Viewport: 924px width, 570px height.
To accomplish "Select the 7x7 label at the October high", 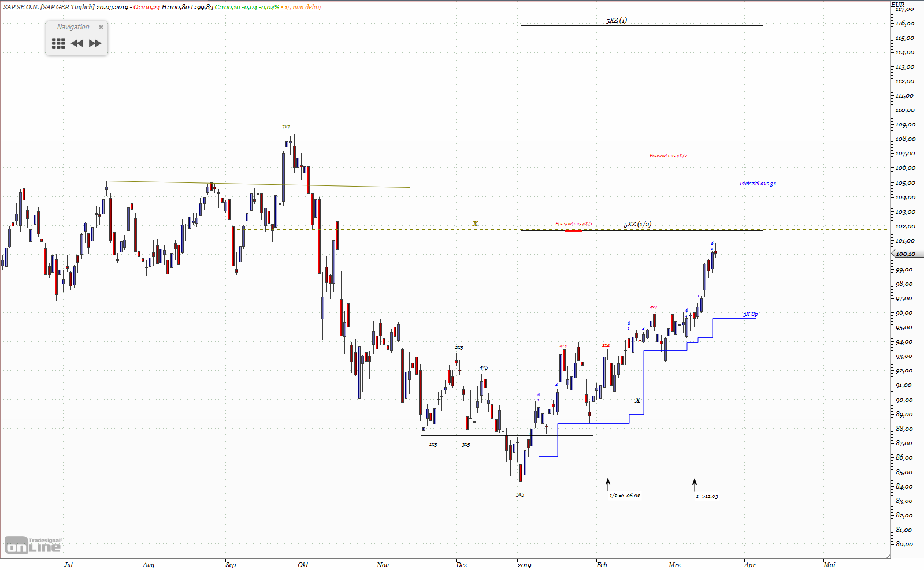I will pos(285,127).
